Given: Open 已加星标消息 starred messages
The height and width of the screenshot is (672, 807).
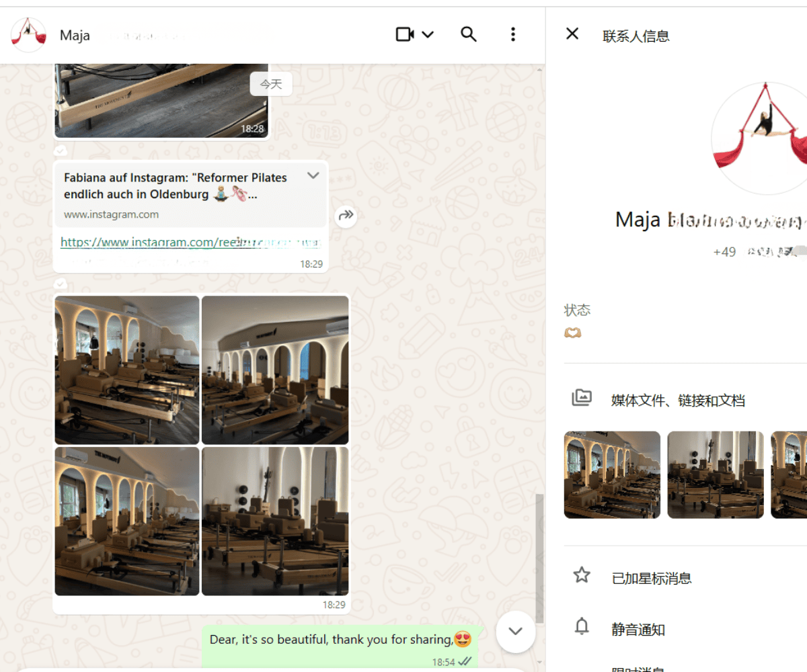Looking at the screenshot, I should (x=651, y=578).
